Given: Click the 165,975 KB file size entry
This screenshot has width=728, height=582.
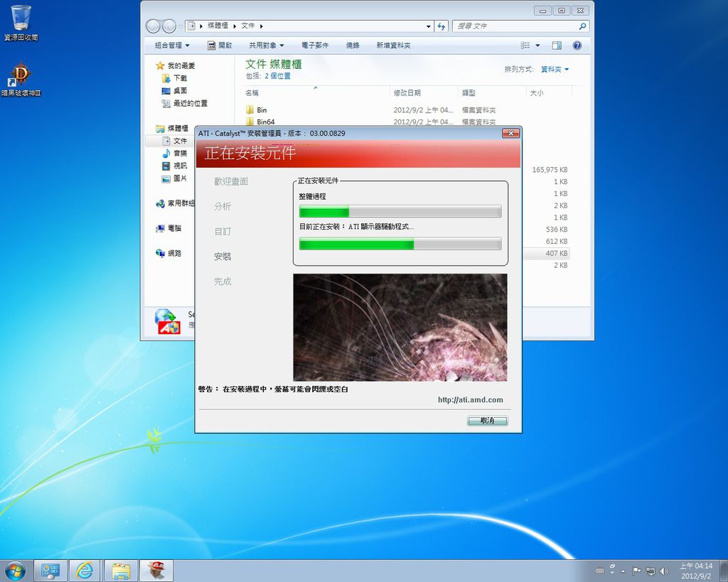Looking at the screenshot, I should pyautogui.click(x=550, y=170).
